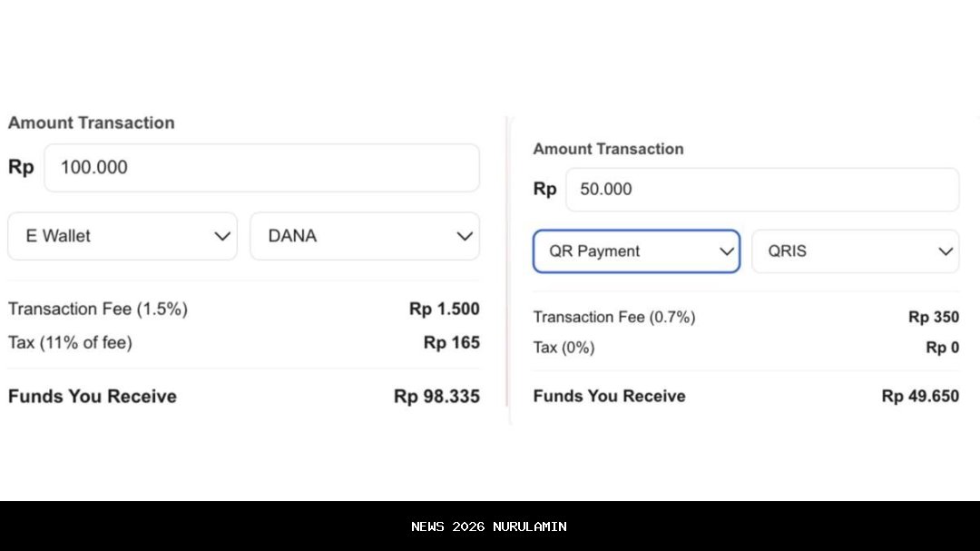Expand the QR Payment dropdown
Image resolution: width=980 pixels, height=551 pixels.
click(x=636, y=251)
